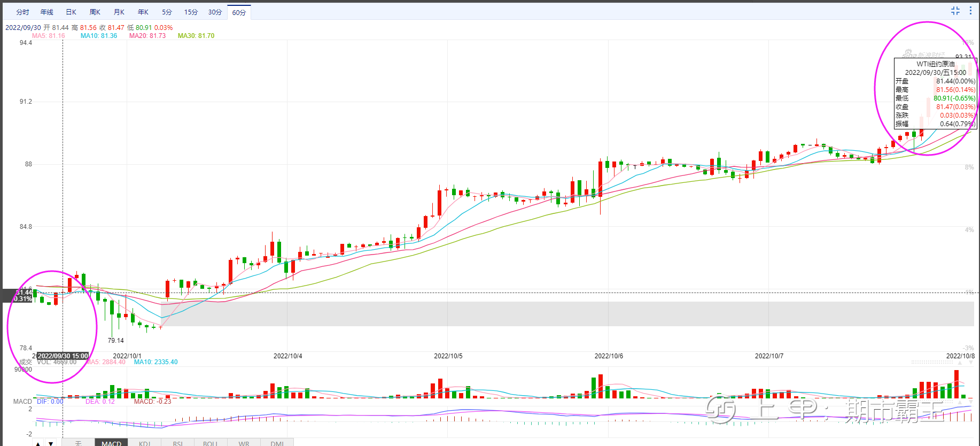Select the MACD indicator tab
The height and width of the screenshot is (446, 980).
[x=111, y=443]
